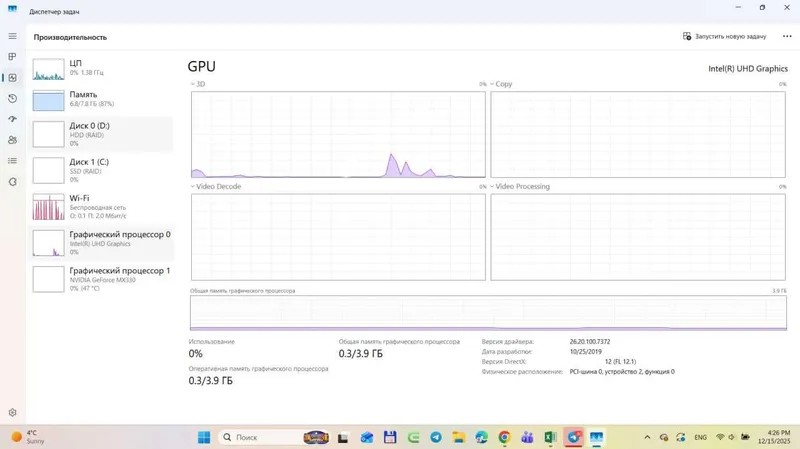
Task: Select Память performance item
Action: pyautogui.click(x=101, y=99)
